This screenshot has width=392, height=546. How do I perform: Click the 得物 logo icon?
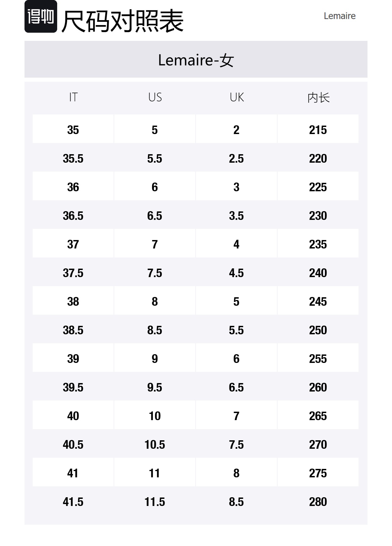tap(41, 17)
